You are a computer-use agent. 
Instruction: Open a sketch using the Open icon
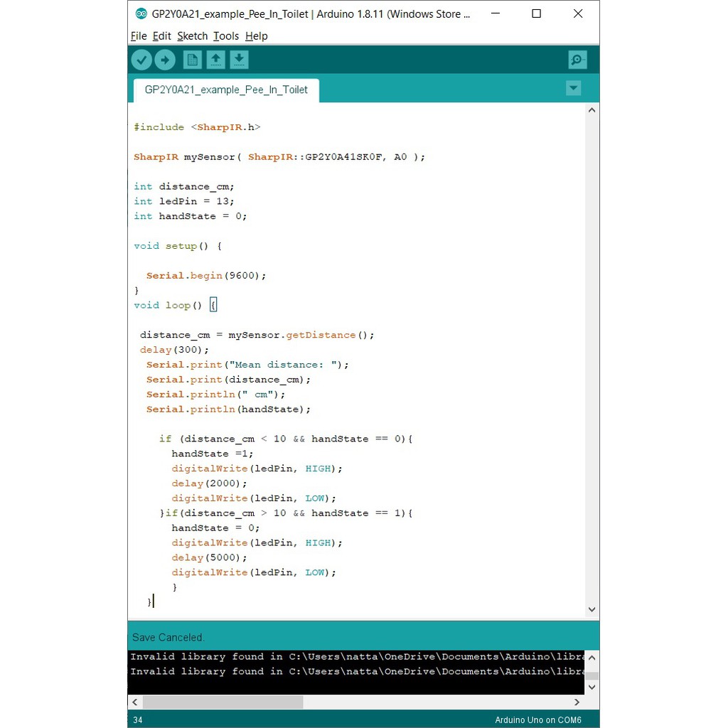[216, 60]
